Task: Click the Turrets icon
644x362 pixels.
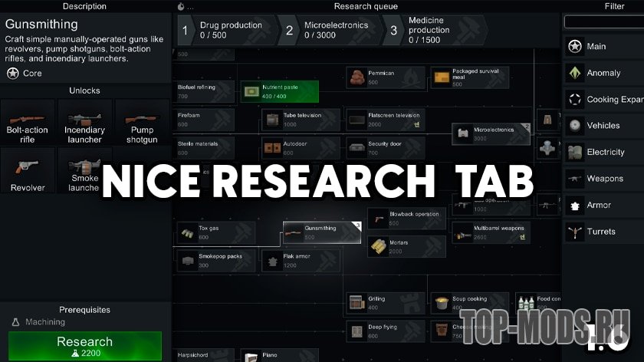Action: coord(574,232)
